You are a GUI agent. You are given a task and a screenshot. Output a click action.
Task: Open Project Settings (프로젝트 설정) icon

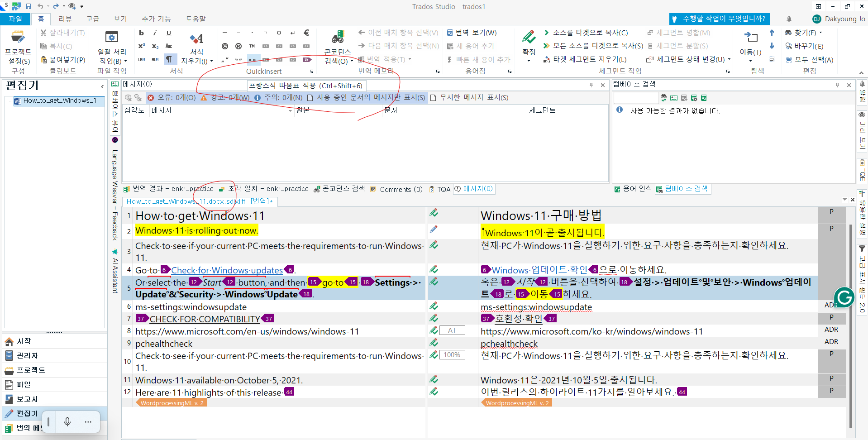coord(18,37)
